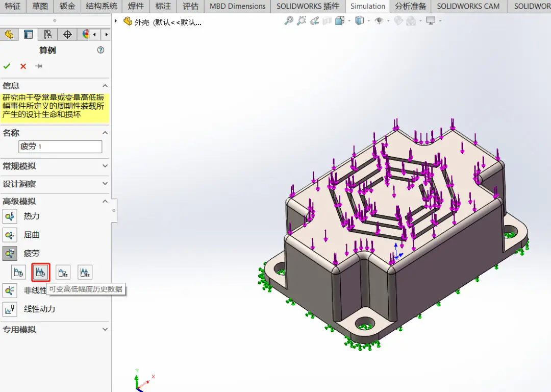The image size is (551, 392).
Task: Open PropertyManager tab icon
Action: [28, 34]
